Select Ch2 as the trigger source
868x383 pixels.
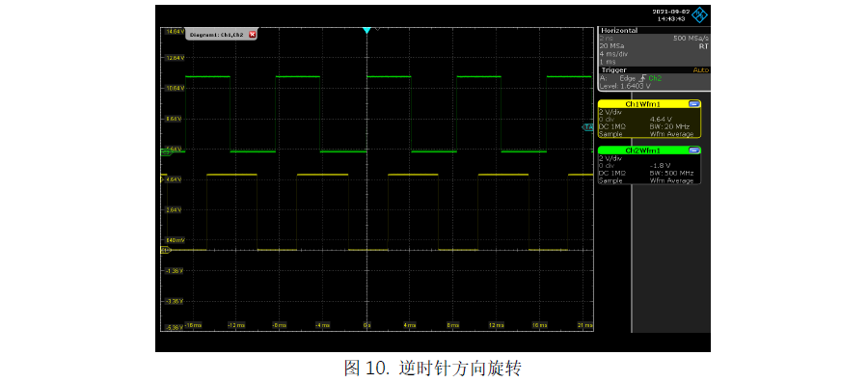click(x=656, y=78)
